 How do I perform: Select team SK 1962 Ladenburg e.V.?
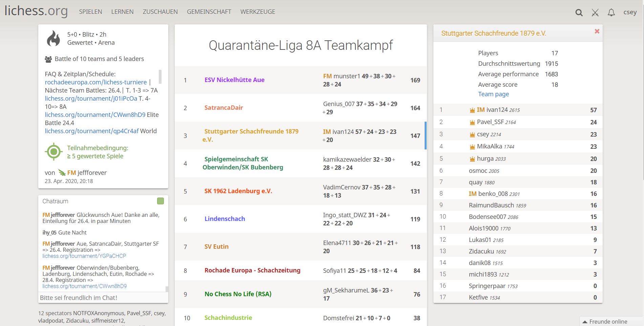pyautogui.click(x=238, y=191)
